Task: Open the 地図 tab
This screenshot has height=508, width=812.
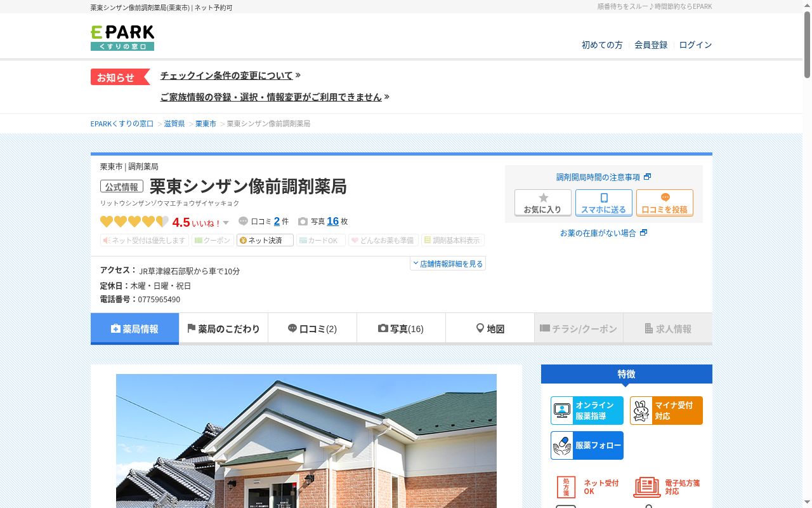Action: coord(490,329)
